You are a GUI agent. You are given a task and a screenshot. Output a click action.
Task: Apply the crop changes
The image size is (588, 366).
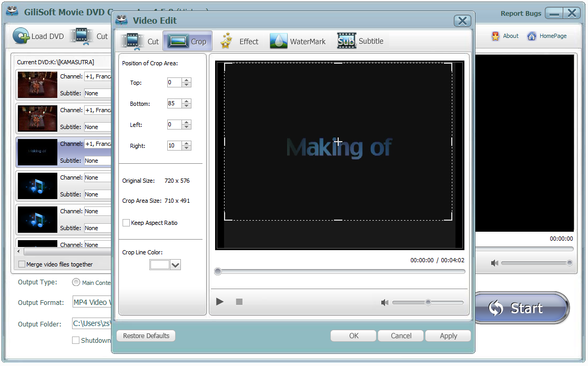tap(448, 335)
